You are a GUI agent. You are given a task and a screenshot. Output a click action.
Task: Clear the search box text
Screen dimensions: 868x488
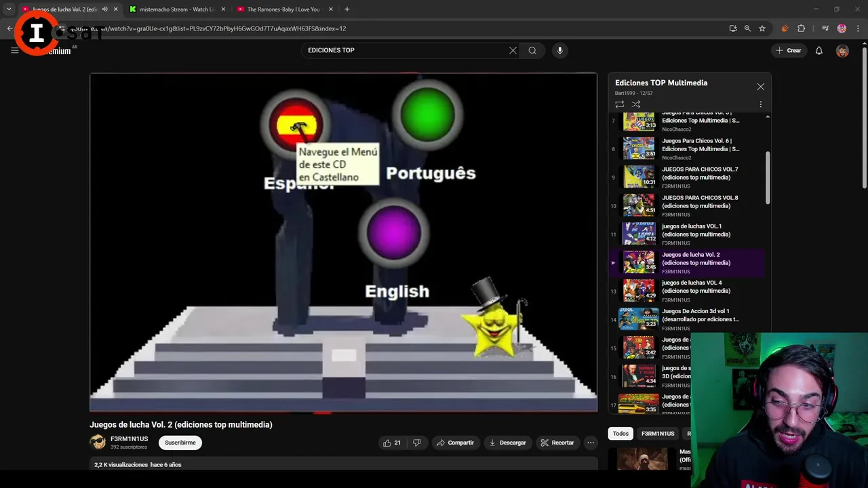[513, 50]
